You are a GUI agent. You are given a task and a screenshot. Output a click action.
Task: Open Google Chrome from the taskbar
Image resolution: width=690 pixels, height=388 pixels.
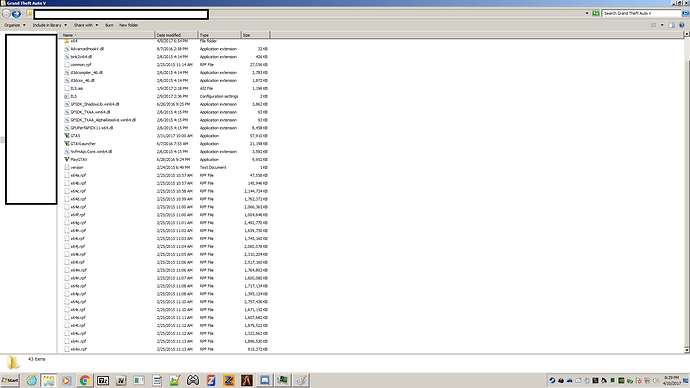coord(84,380)
